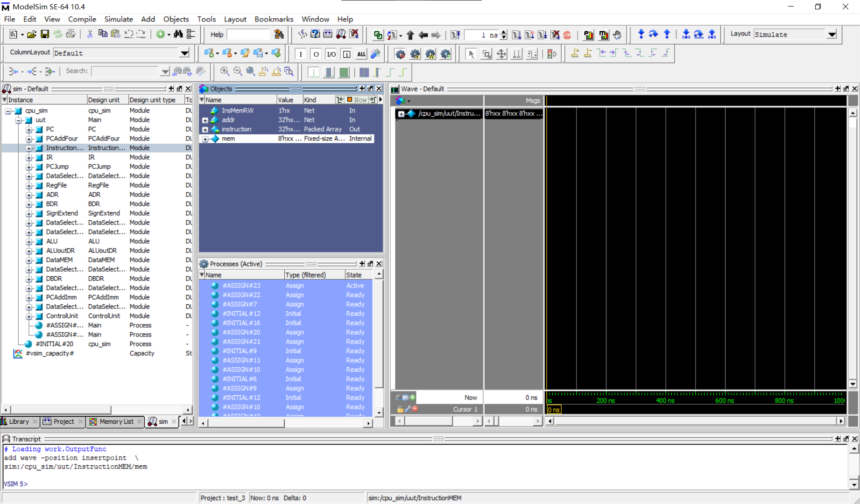The height and width of the screenshot is (504, 860).
Task: Toggle the lock icon beside Cursor 1
Action: click(400, 409)
